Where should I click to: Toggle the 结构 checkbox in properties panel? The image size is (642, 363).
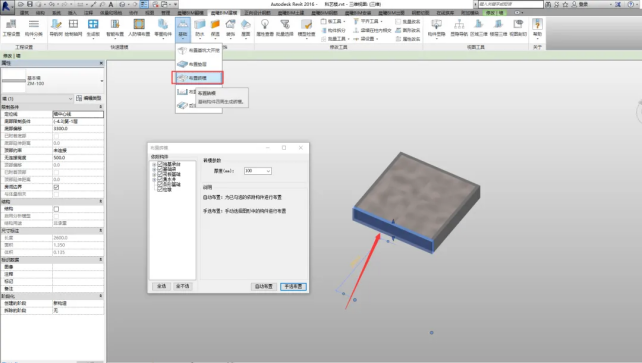point(56,209)
